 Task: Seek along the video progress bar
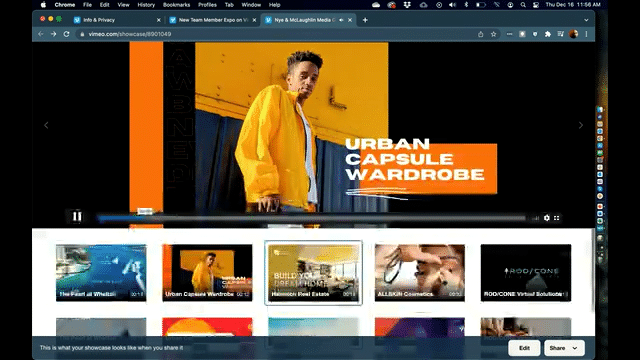point(312,218)
